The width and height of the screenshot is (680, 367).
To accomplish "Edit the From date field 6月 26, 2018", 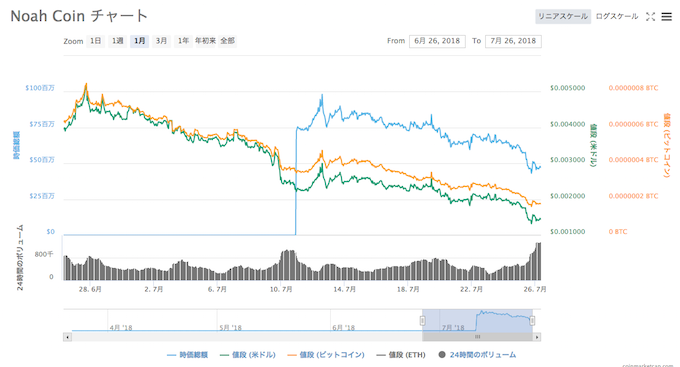I will tap(437, 41).
